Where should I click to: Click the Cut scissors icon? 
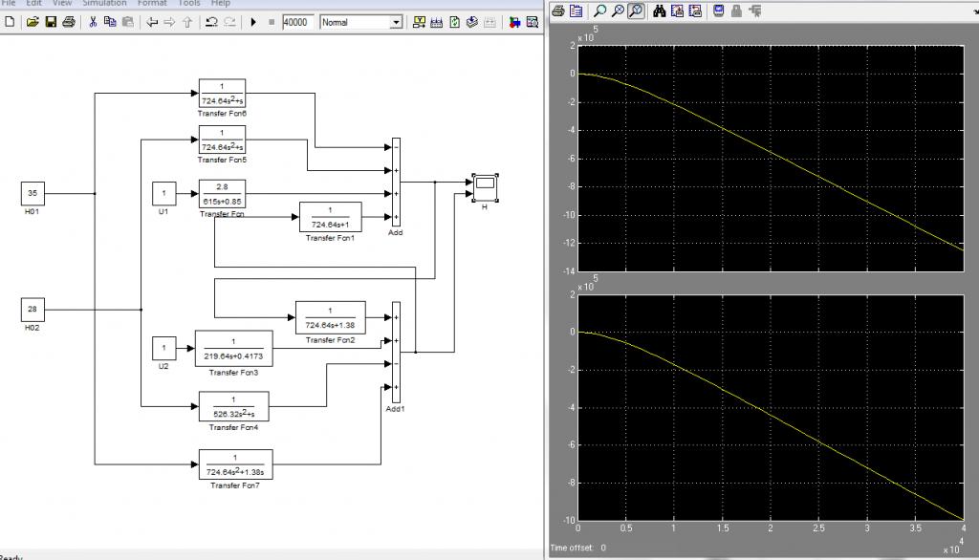[94, 22]
